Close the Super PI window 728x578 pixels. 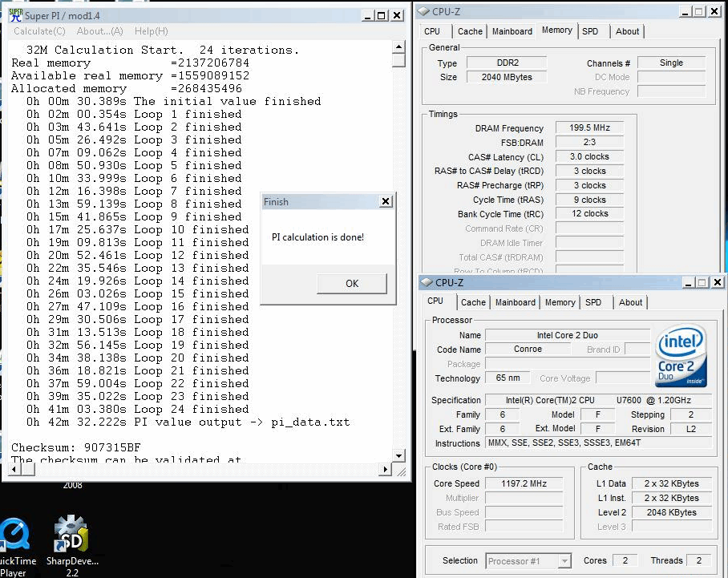coord(397,16)
